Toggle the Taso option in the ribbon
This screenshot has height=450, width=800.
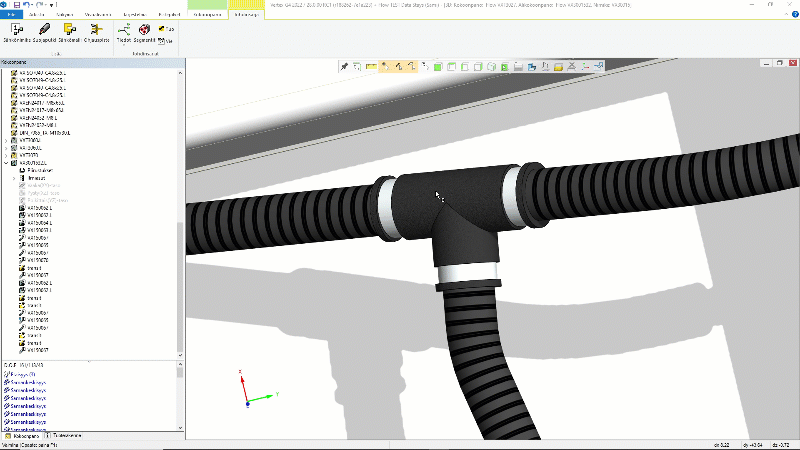[x=165, y=29]
